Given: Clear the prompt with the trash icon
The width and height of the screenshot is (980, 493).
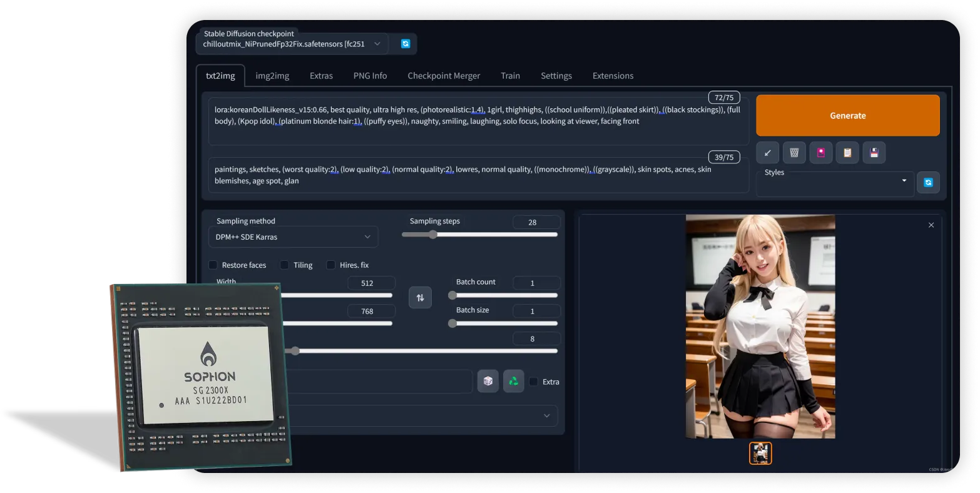Looking at the screenshot, I should (x=794, y=153).
